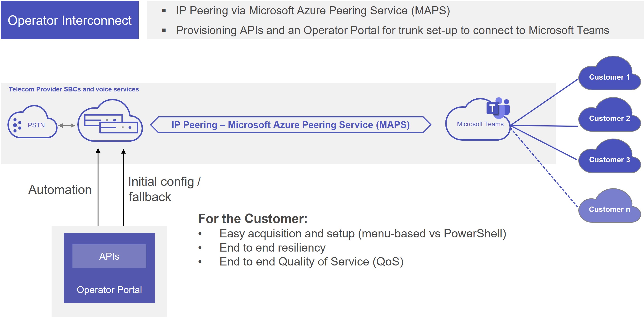Click the End to end Quality of Service bullet
Image resolution: width=644 pixels, height=317 pixels.
point(311,262)
